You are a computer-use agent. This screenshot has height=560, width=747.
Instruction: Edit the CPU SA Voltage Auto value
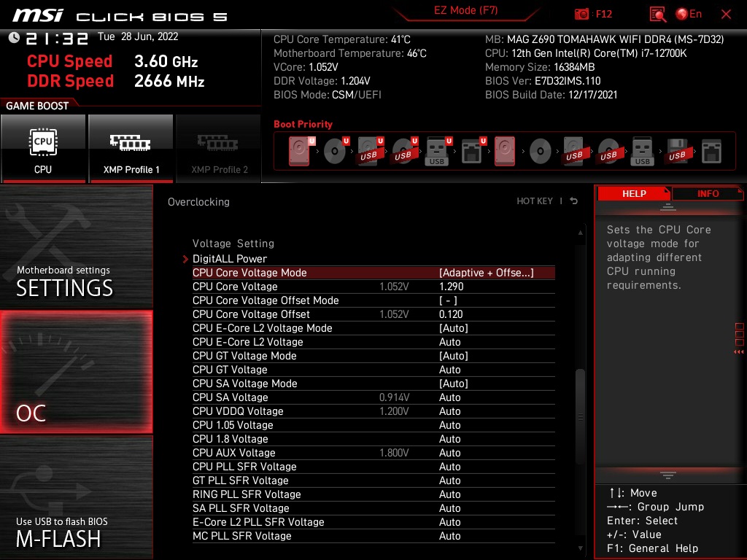coord(449,397)
